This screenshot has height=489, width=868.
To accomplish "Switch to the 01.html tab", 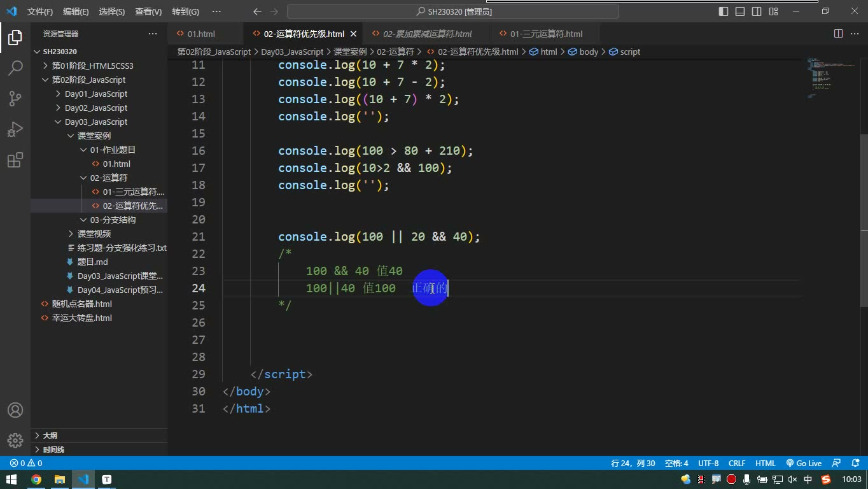I will point(201,34).
